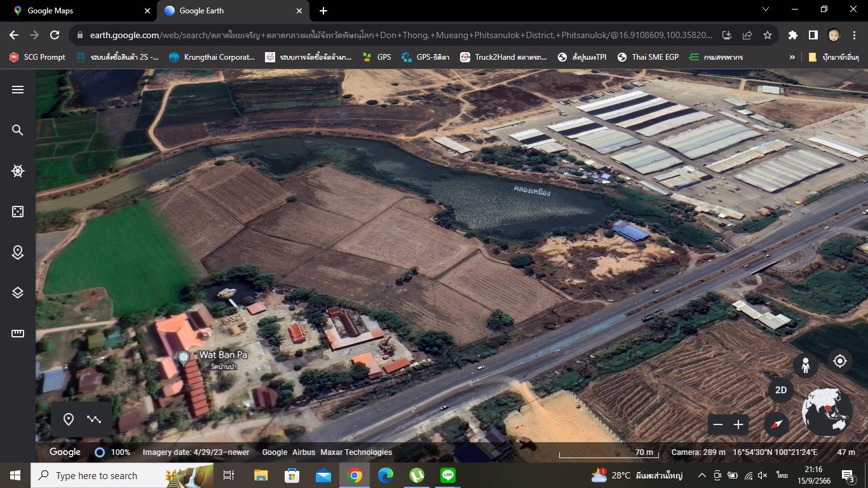Select the Measure distance ruler tool
The height and width of the screenshot is (488, 868).
click(x=18, y=334)
